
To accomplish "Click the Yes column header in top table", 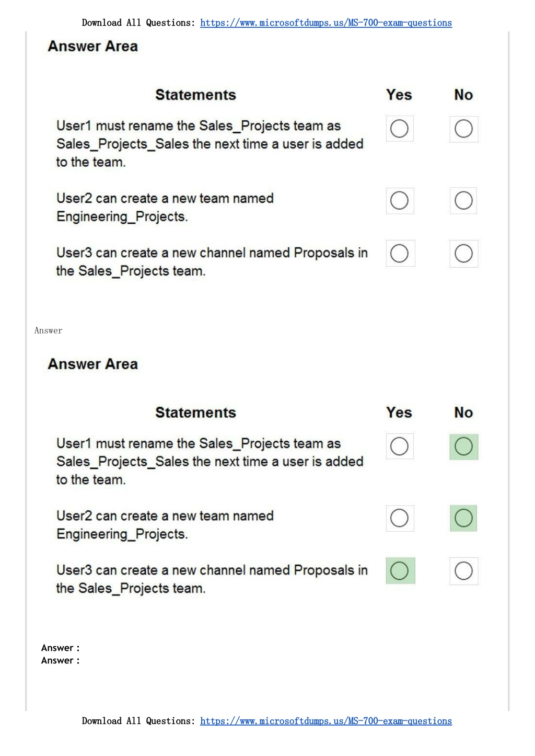I will (399, 95).
